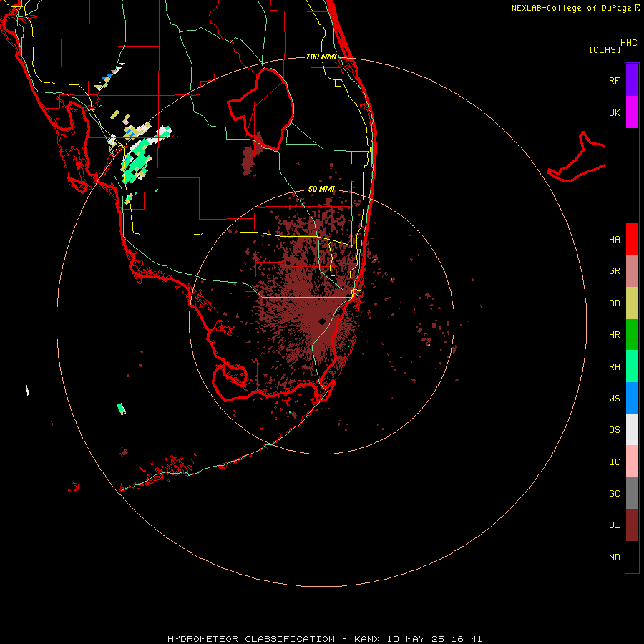Click the radar site center black dot

pyautogui.click(x=321, y=321)
